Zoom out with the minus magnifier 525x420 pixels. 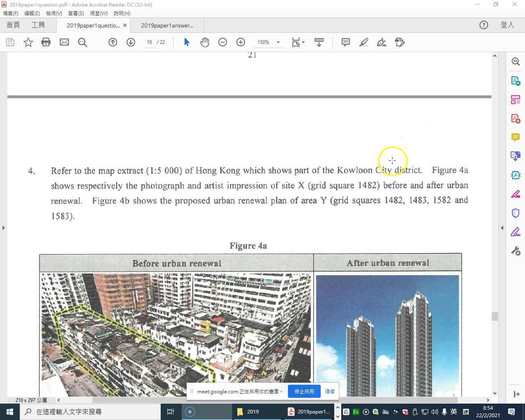pyautogui.click(x=223, y=42)
